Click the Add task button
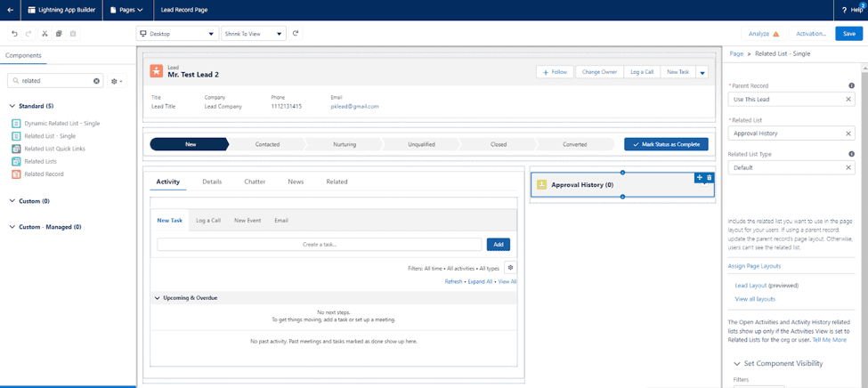This screenshot has height=388, width=868. [499, 245]
